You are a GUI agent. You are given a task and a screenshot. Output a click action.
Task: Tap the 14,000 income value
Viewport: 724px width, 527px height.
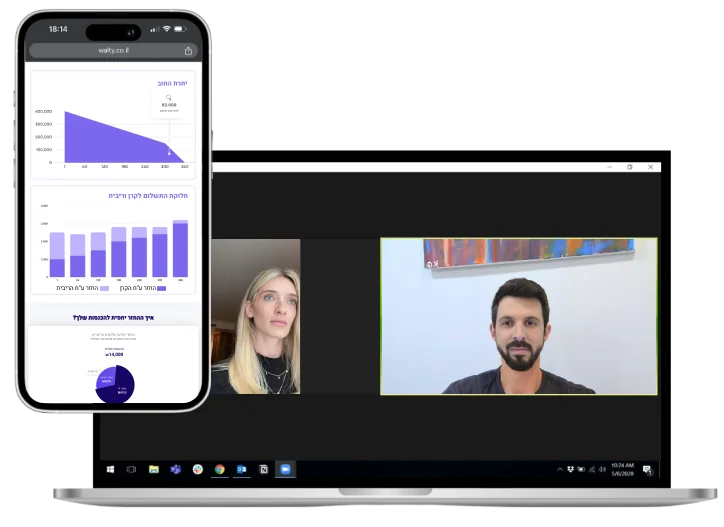(x=115, y=355)
